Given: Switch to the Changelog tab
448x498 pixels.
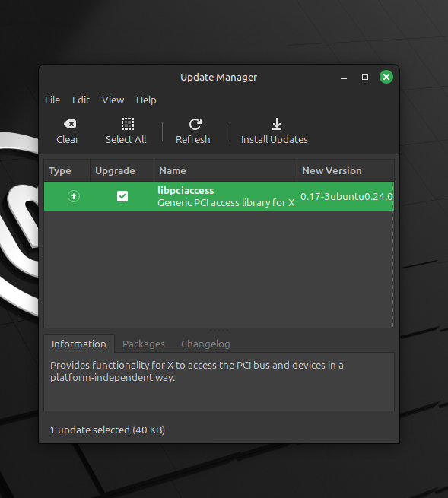Looking at the screenshot, I should tap(205, 344).
